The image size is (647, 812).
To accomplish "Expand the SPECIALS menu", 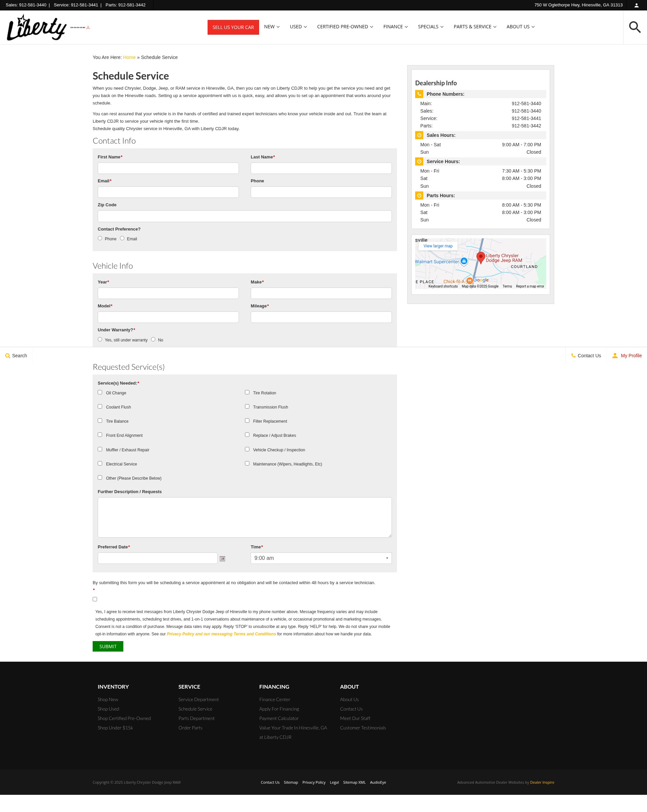I will (430, 27).
